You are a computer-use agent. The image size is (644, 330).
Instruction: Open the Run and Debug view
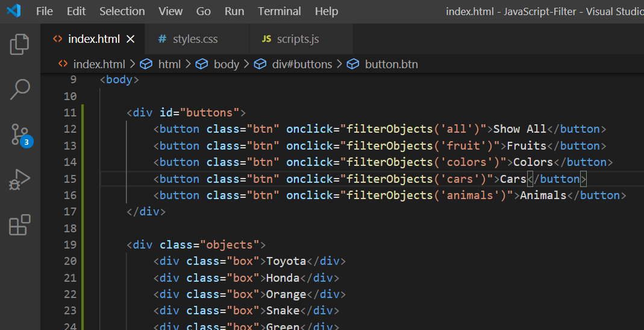20,180
